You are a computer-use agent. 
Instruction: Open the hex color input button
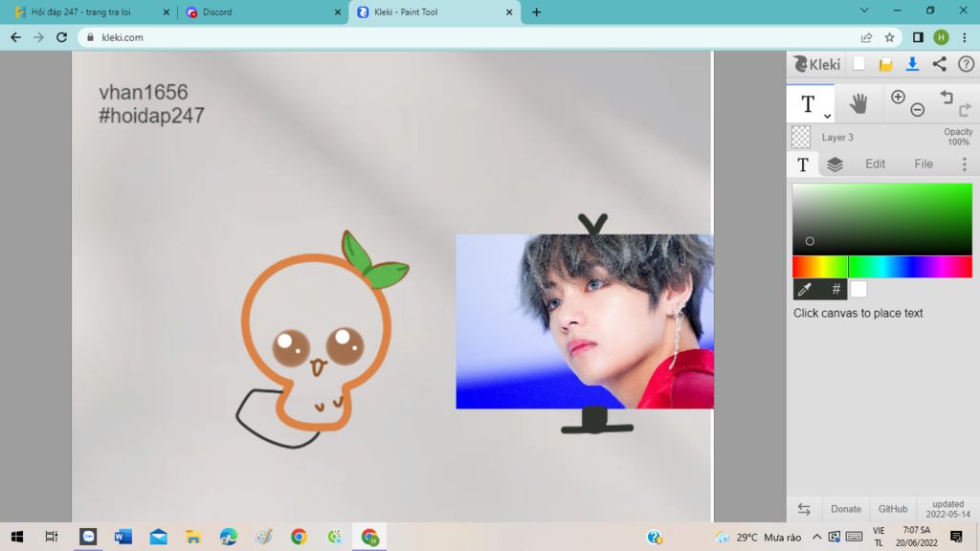tap(835, 289)
